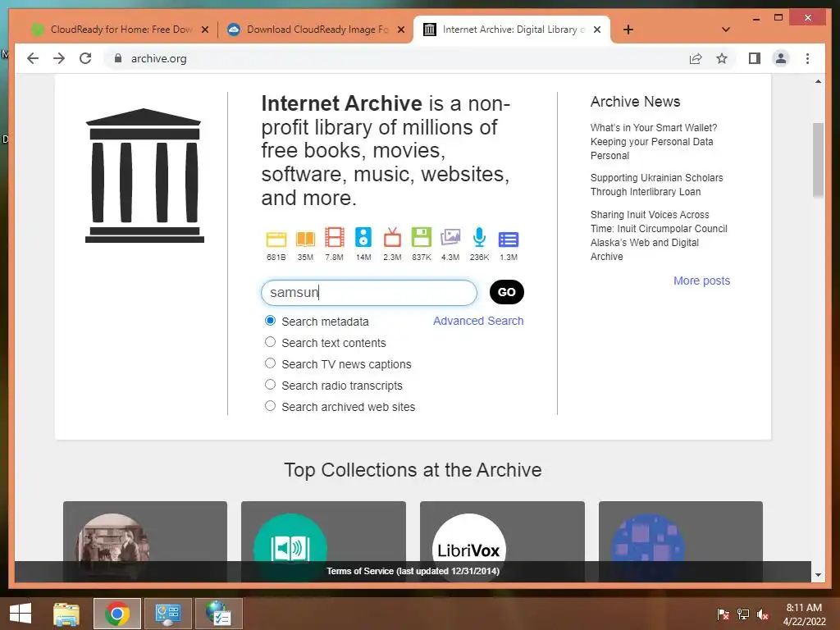Open Sharing Inuit Voices Across Time post
This screenshot has width=840, height=630.
[659, 235]
